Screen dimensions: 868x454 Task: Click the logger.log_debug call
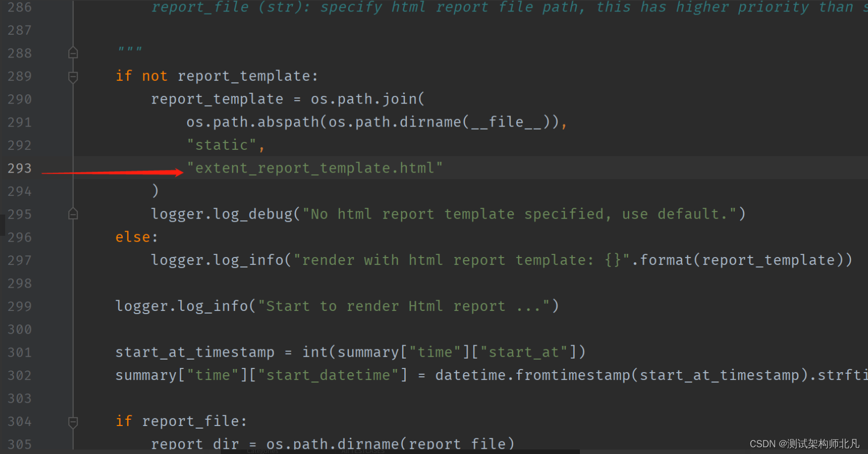[x=222, y=214]
